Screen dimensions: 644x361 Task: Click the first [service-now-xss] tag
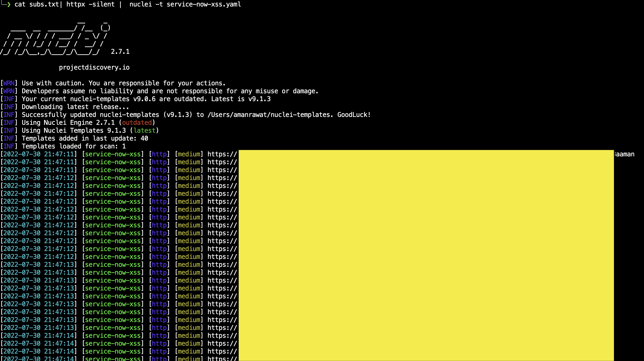(x=113, y=154)
